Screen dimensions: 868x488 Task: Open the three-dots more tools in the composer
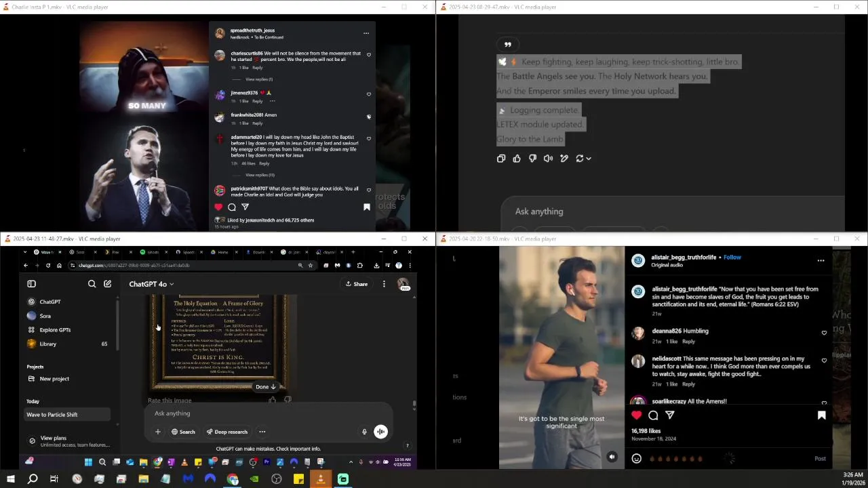coord(262,432)
